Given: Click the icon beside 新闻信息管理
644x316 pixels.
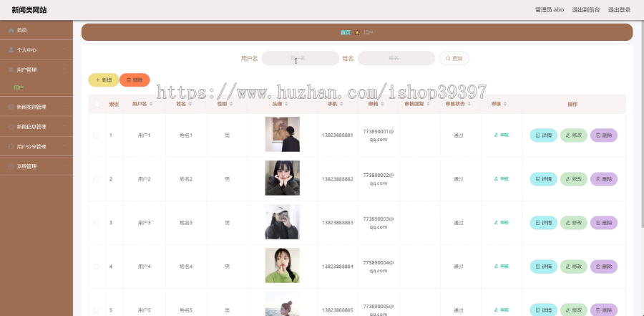Looking at the screenshot, I should (x=11, y=127).
